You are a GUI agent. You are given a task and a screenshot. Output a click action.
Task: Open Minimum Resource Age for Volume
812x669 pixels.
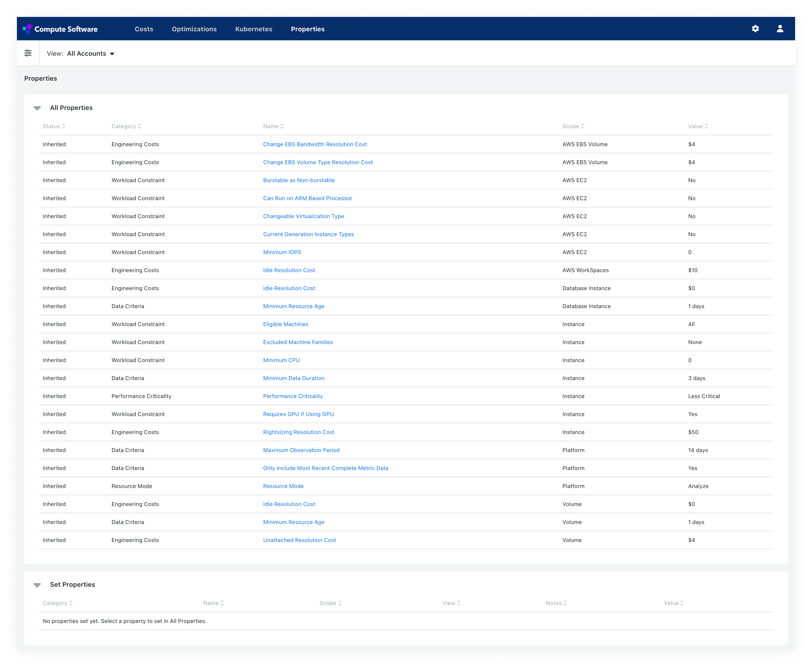[293, 522]
